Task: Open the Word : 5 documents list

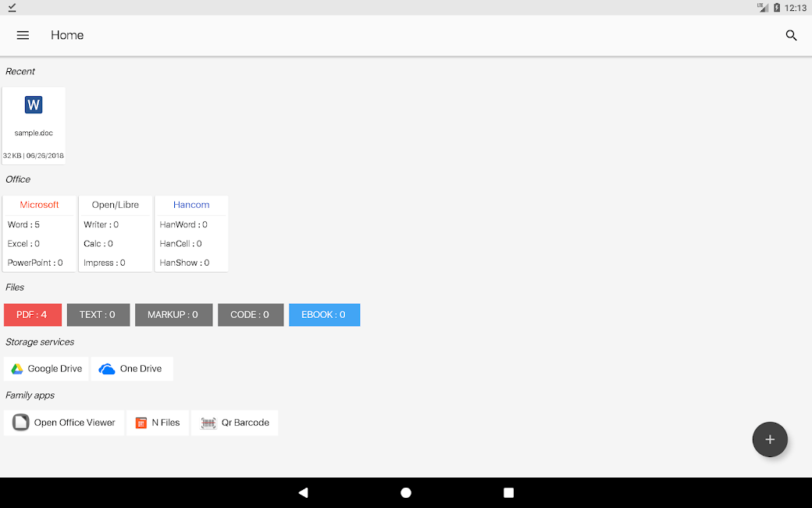Action: [x=24, y=224]
